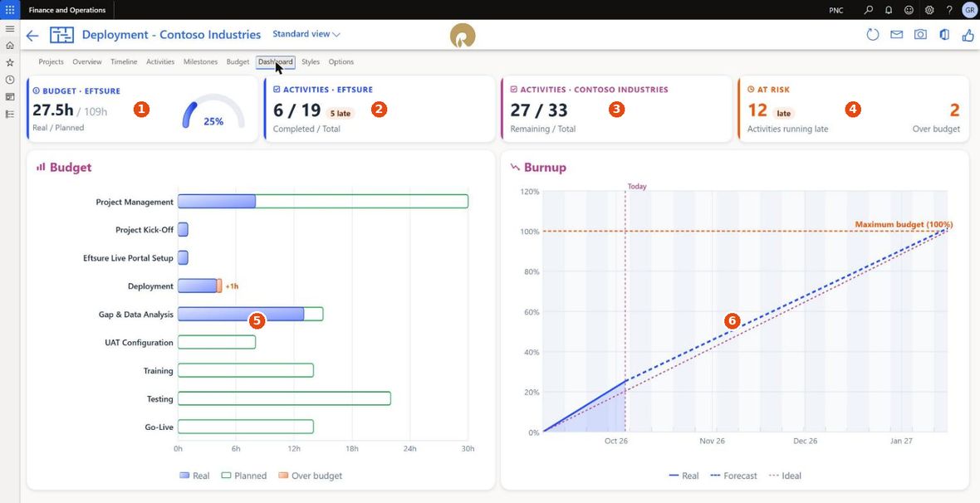
Task: Open the app launcher waffle menu
Action: 10,10
